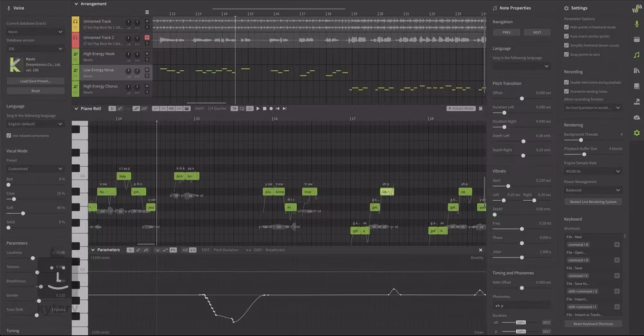
Task: Click the NEXT navigation button
Action: pos(536,32)
